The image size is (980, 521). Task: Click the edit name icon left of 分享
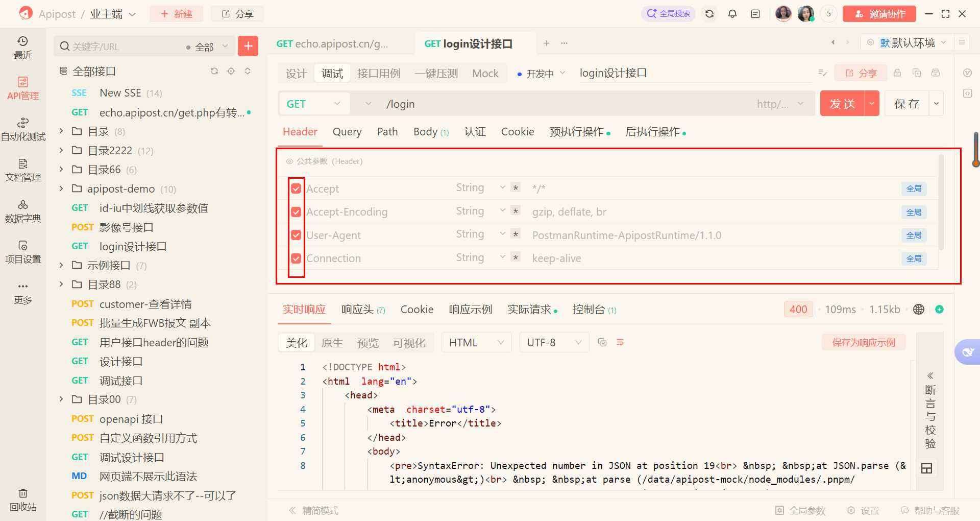pyautogui.click(x=822, y=73)
